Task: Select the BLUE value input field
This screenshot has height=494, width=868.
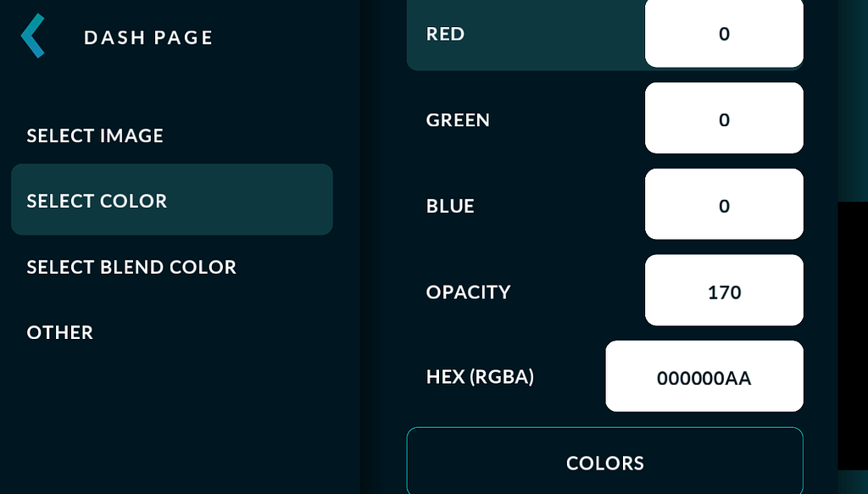Action: pos(724,204)
